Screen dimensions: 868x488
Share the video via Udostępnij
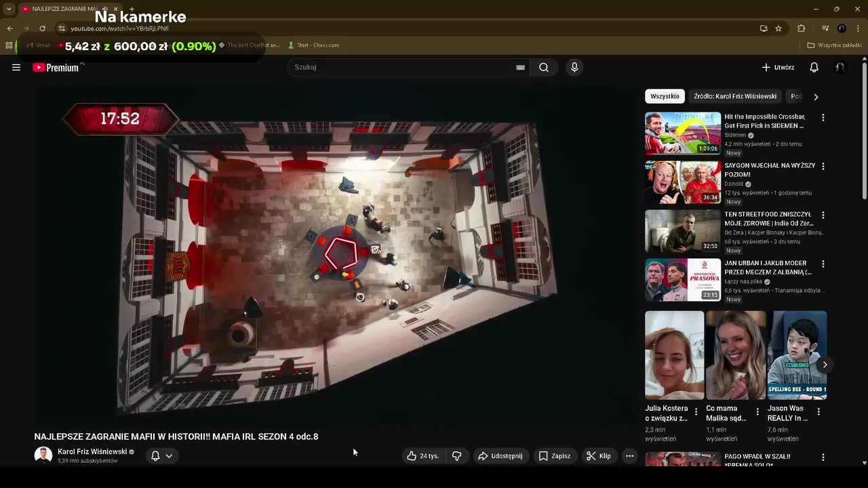tap(500, 456)
